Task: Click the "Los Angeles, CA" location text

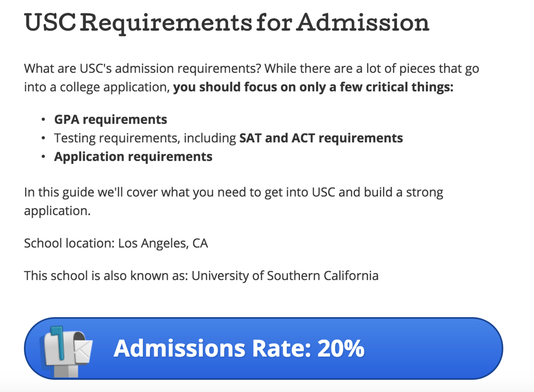Action: 163,243
